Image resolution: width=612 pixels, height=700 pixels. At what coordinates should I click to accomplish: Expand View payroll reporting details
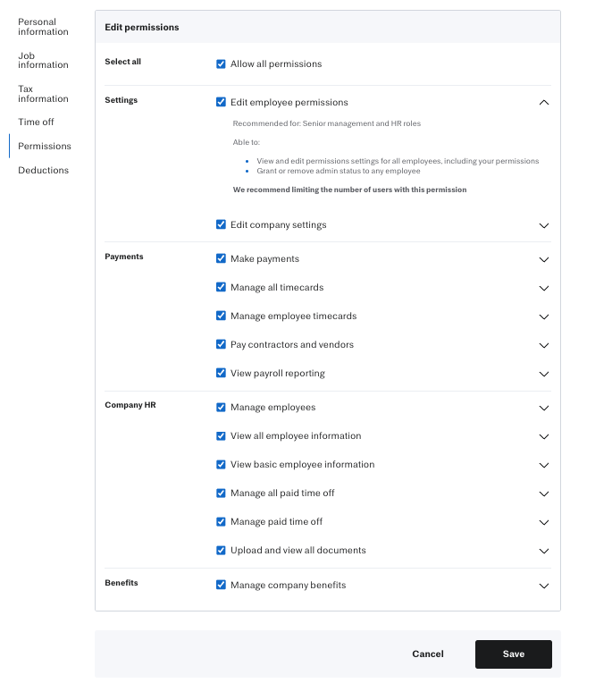[x=544, y=374]
